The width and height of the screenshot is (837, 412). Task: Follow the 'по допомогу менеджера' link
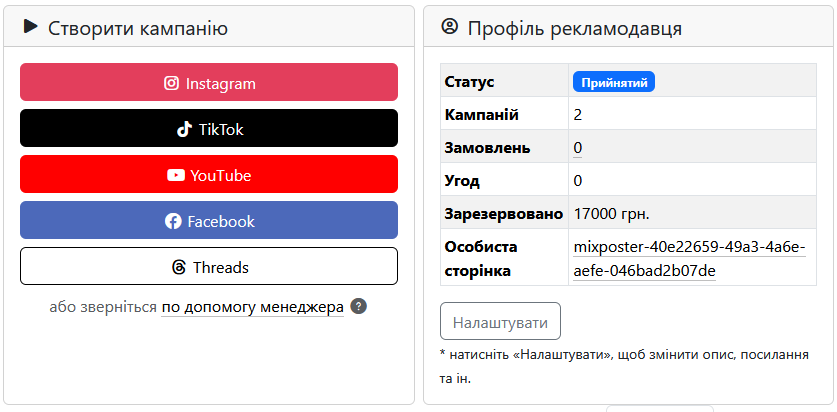252,306
